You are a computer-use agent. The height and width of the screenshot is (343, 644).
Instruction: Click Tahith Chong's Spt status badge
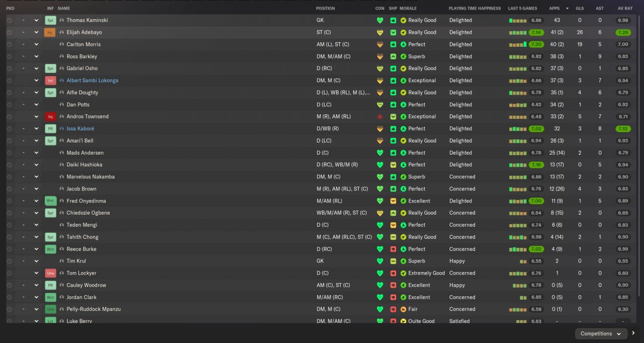[50, 237]
